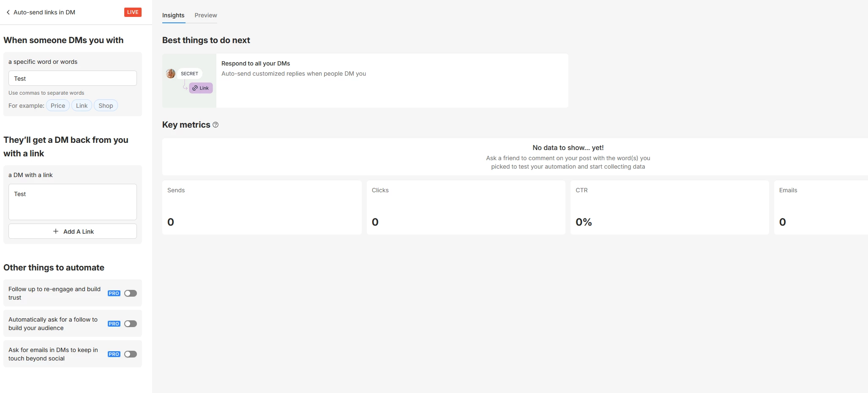
Task: Enable the Follow up to re-engage toggle
Action: coord(131,293)
